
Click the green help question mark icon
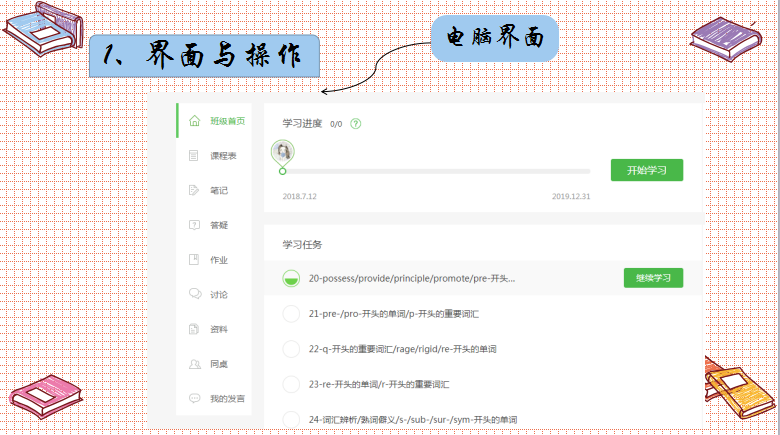tap(356, 123)
